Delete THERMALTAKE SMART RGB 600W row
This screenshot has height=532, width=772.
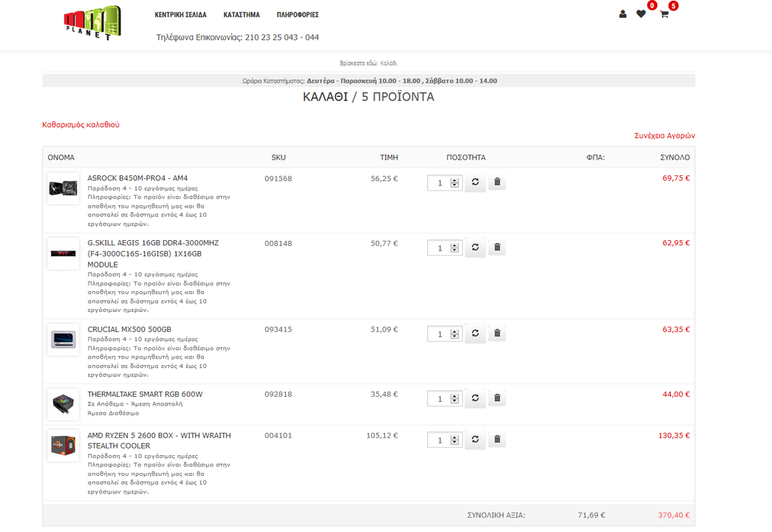[x=497, y=398]
